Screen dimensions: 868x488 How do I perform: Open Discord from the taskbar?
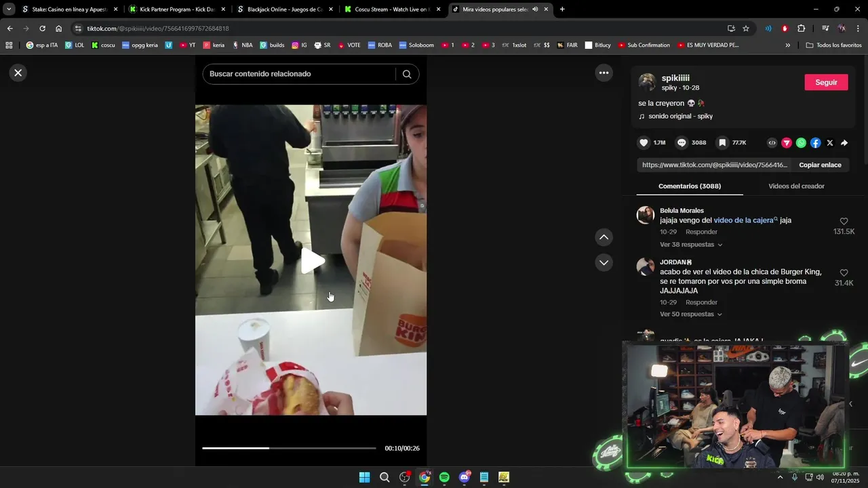coord(465,477)
